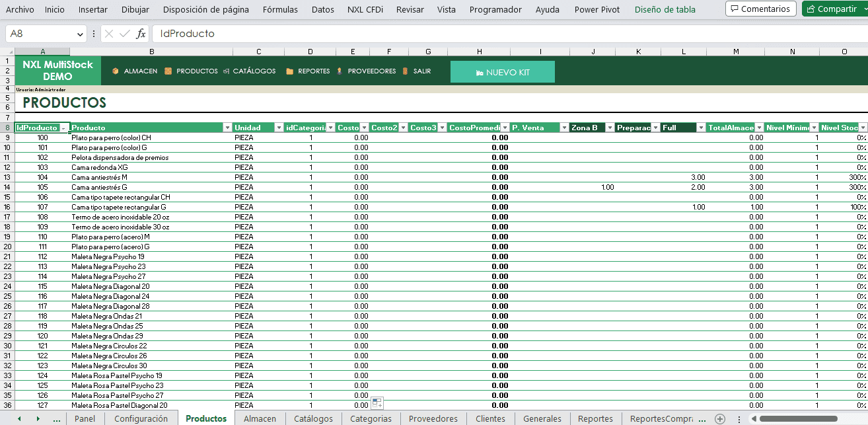Switch to the Panel sheet tab
This screenshot has width=868, height=425.
click(85, 419)
